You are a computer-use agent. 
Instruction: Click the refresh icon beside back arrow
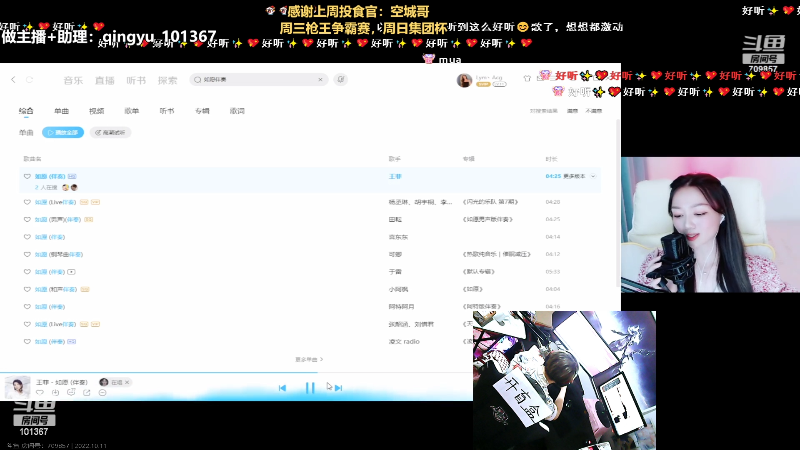click(30, 80)
